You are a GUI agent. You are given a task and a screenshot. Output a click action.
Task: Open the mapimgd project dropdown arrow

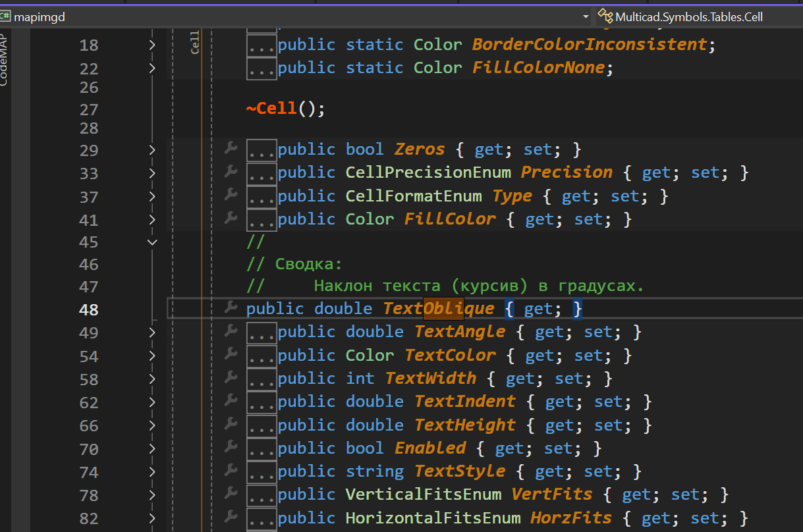tap(586, 16)
